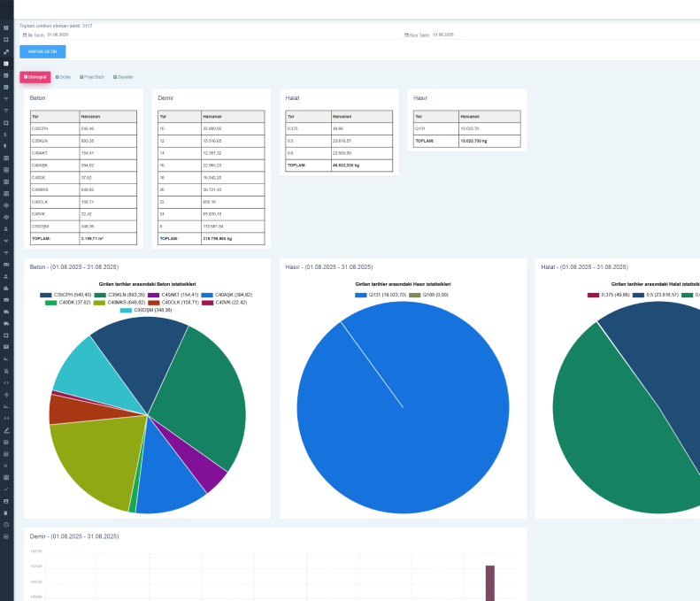Open the clock icon in the sidebar
700x601 pixels.
click(6, 524)
